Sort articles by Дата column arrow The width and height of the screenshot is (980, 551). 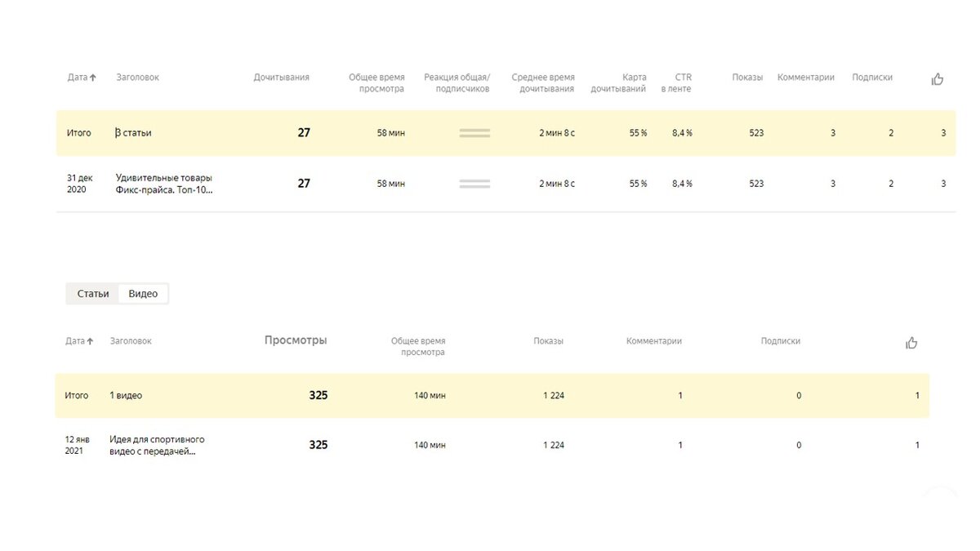(x=93, y=78)
